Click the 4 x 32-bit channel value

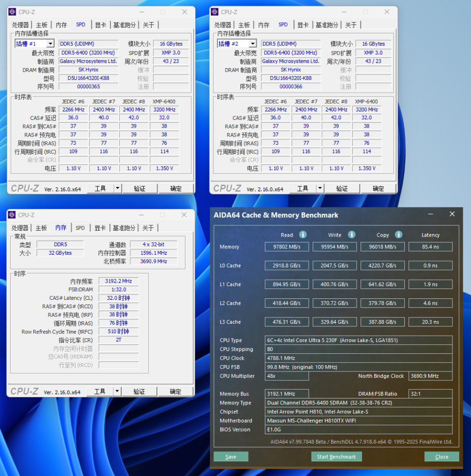pyautogui.click(x=154, y=244)
